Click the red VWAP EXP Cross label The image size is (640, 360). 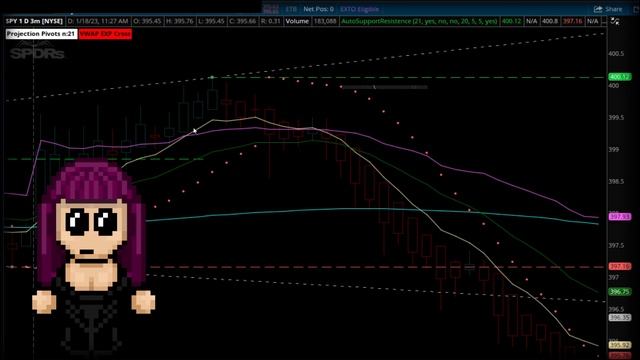pos(105,34)
